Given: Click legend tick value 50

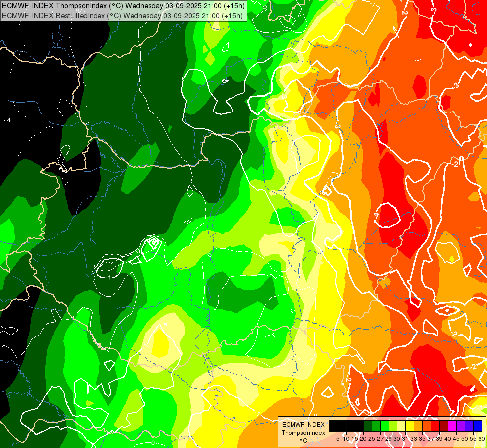Looking at the screenshot, I should 465,439.
